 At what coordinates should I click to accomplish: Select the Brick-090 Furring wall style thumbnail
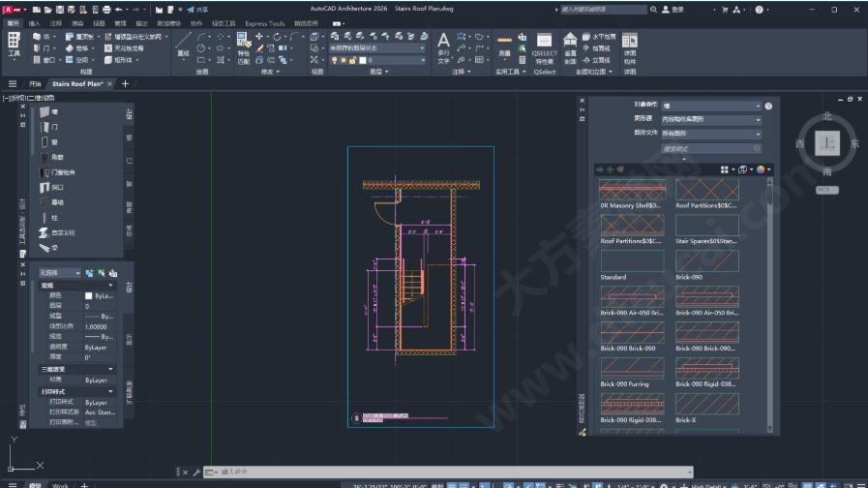[x=632, y=368]
